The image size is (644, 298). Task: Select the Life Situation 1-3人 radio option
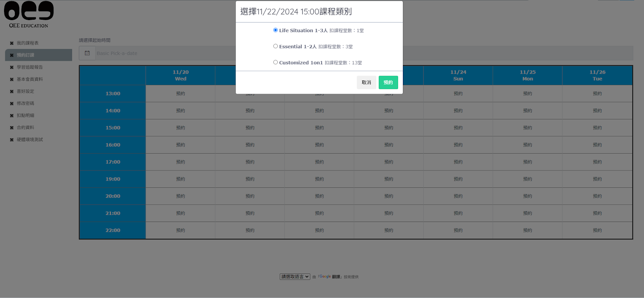coord(276,30)
